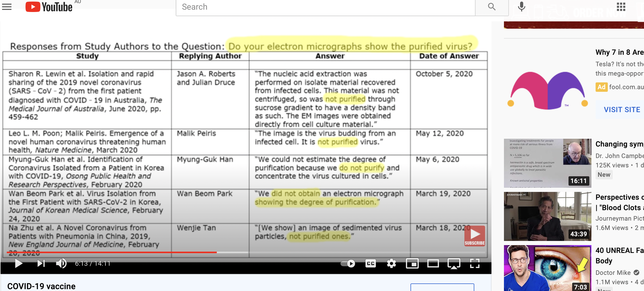The height and width of the screenshot is (291, 644).
Task: Go to the YouTube home logo
Action: [x=49, y=7]
